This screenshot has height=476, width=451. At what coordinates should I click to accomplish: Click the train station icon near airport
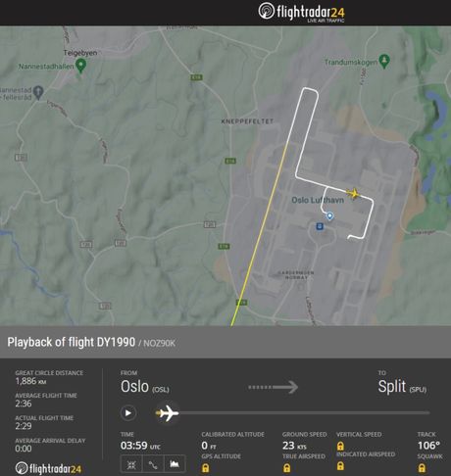[x=320, y=226]
